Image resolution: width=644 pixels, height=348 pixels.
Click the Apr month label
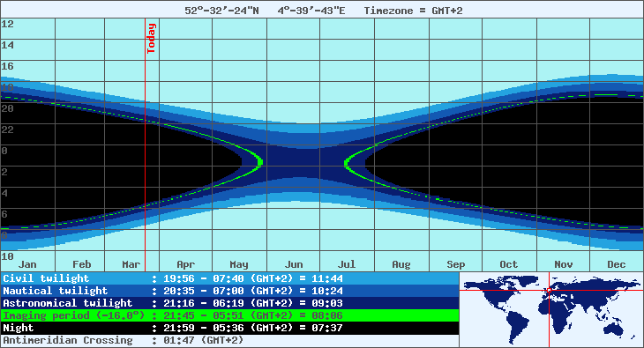[x=185, y=264]
